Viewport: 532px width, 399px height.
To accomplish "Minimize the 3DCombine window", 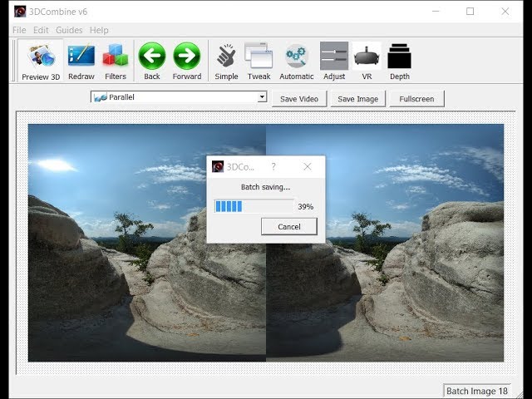I will coord(436,11).
